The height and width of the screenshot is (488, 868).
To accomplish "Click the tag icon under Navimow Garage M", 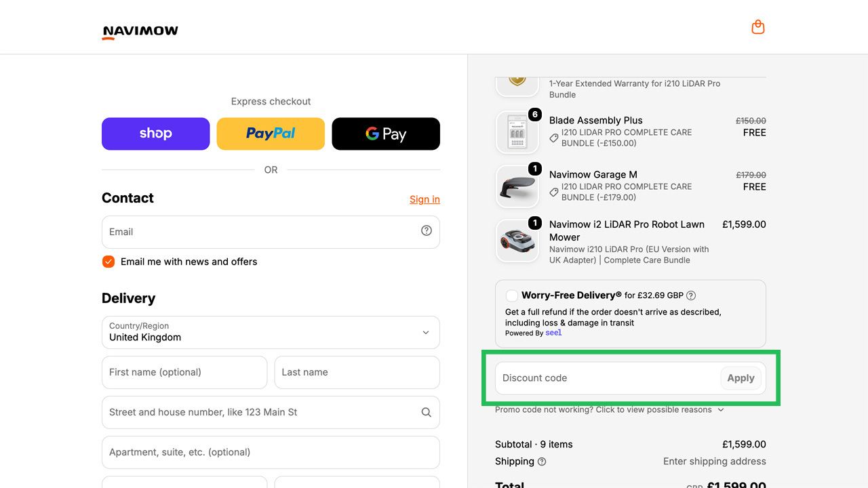I will pyautogui.click(x=554, y=192).
